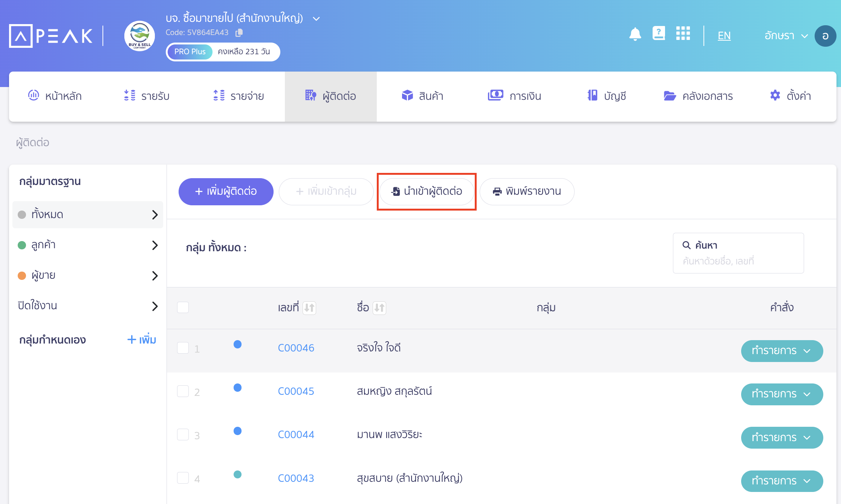Viewport: 841px width, 504px height.
Task: Open the Finance menu tab
Action: 514,96
